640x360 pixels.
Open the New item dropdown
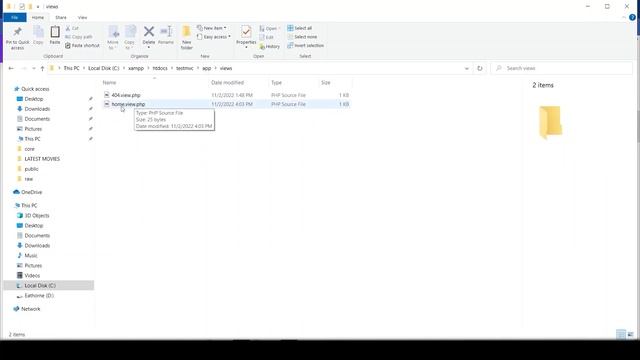[x=211, y=28]
